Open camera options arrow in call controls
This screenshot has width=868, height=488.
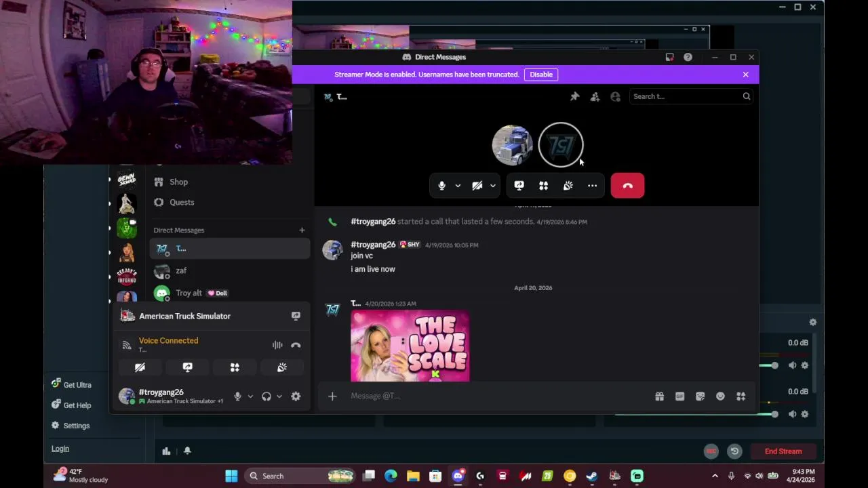coord(493,186)
